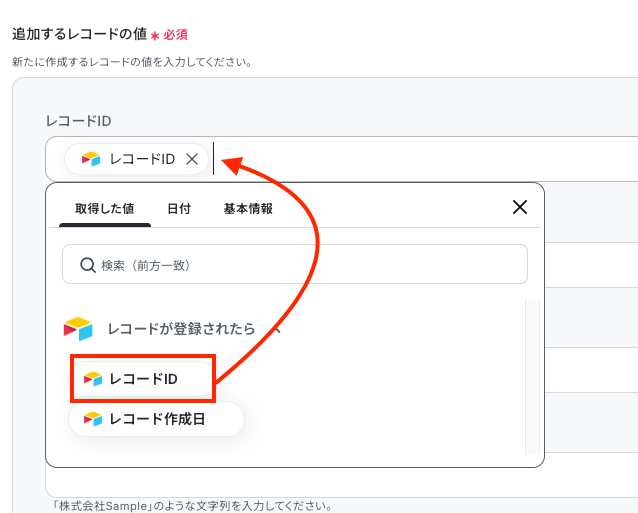Collapse the レコードが登録されたら section chevron
Image resolution: width=638 pixels, height=513 pixels.
(277, 329)
